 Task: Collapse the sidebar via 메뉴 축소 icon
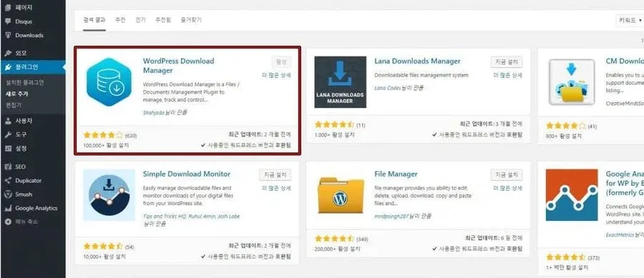pyautogui.click(x=8, y=222)
